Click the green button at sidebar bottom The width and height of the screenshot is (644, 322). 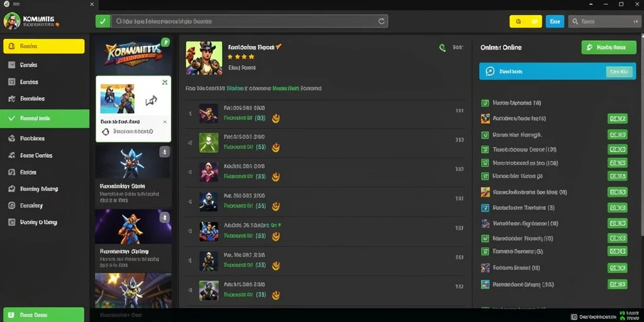tap(43, 314)
